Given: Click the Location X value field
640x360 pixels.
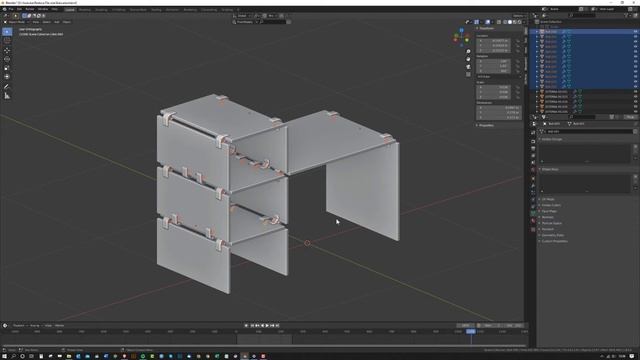Looking at the screenshot, I should (493, 40).
